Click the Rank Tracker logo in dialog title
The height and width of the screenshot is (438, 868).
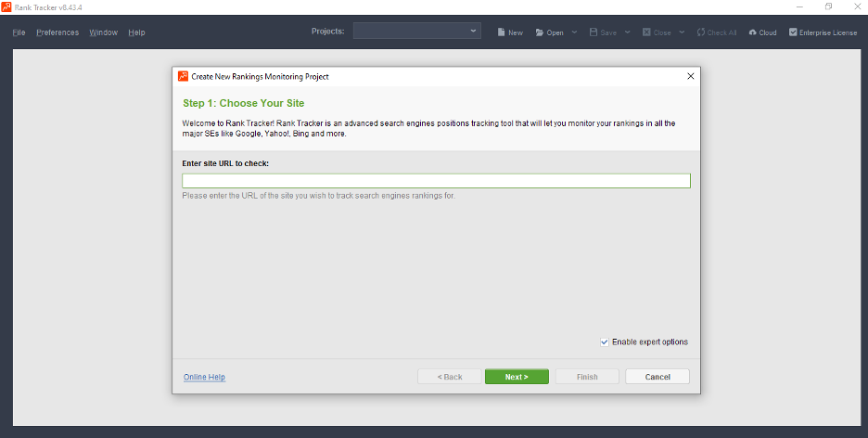[183, 76]
